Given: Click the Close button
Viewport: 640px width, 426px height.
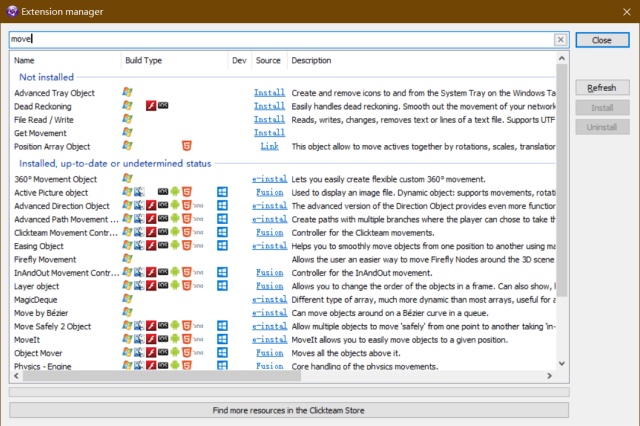Looking at the screenshot, I should (602, 40).
